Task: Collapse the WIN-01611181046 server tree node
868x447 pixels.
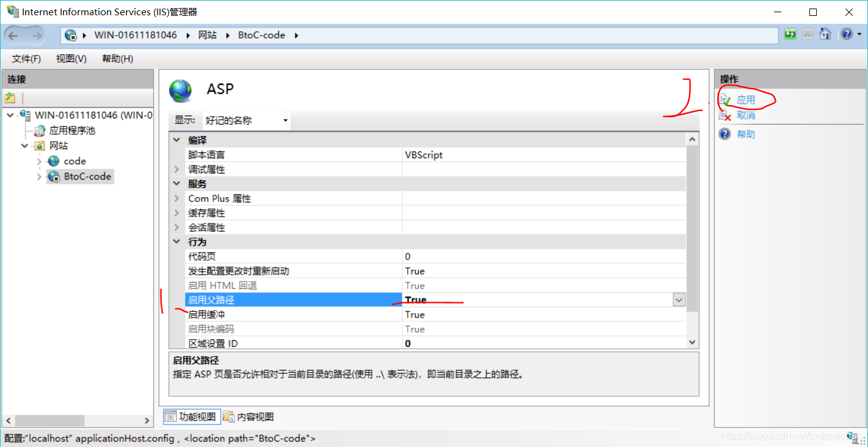Action: click(x=10, y=115)
